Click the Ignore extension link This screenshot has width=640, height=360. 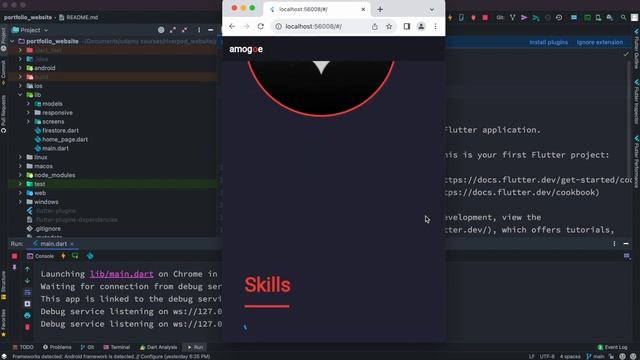point(600,42)
